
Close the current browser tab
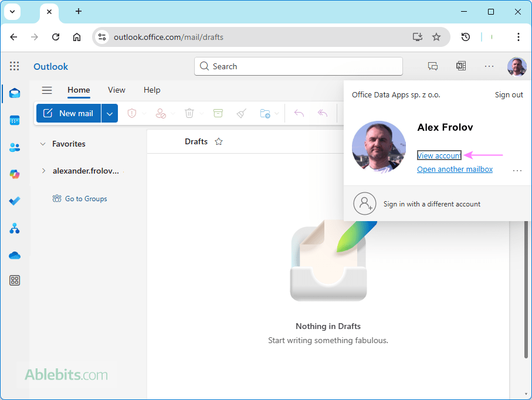(49, 12)
